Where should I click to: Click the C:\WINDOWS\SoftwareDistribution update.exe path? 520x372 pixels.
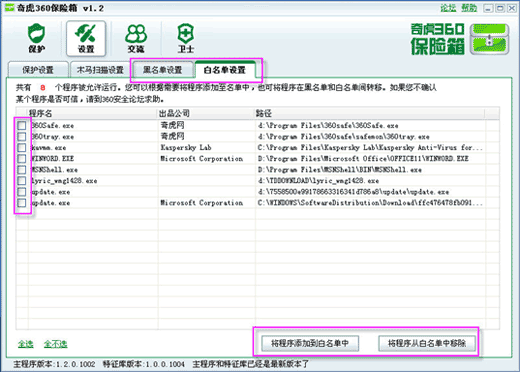click(x=370, y=203)
